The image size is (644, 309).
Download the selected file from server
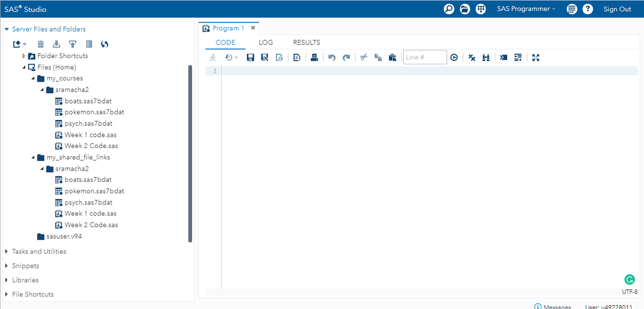click(x=56, y=44)
